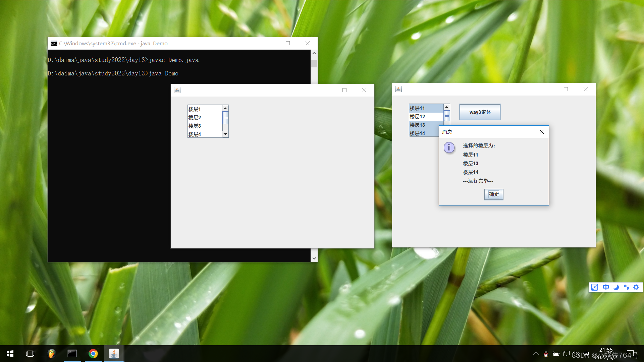Image resolution: width=644 pixels, height=362 pixels.
Task: Close the 消息 dialog with X
Action: 541,132
